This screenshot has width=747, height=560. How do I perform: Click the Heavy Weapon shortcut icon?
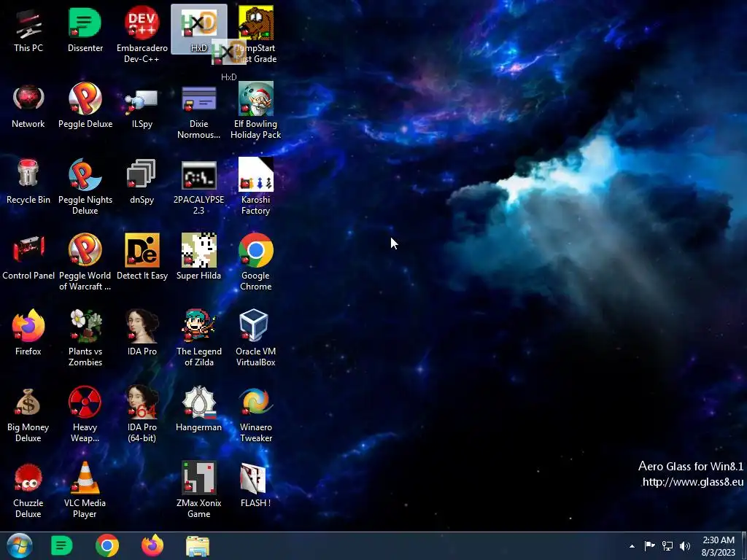point(85,414)
